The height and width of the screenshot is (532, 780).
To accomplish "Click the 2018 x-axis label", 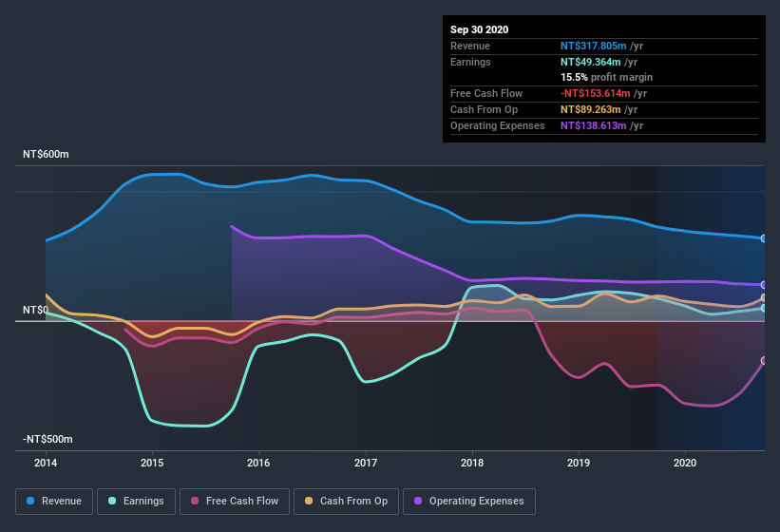I will point(472,463).
